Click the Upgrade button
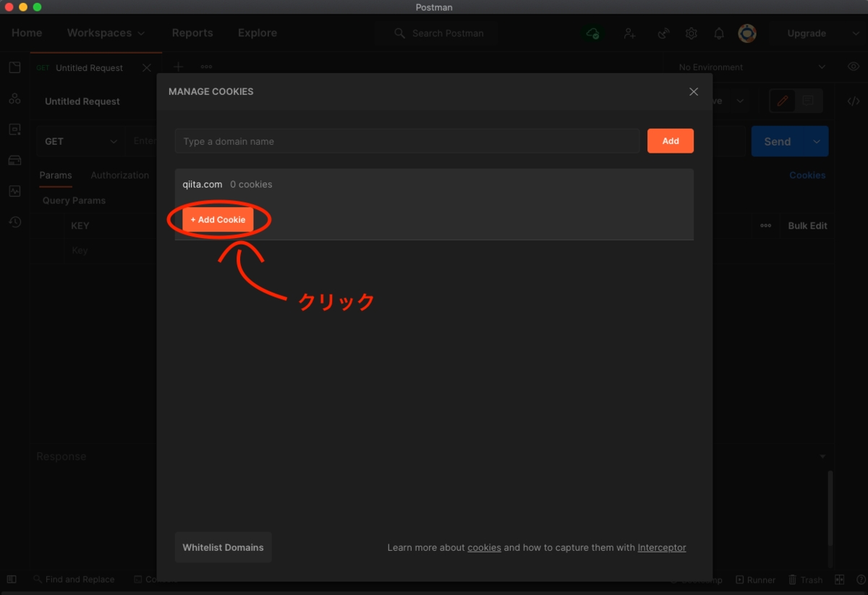The image size is (868, 595). pos(807,33)
